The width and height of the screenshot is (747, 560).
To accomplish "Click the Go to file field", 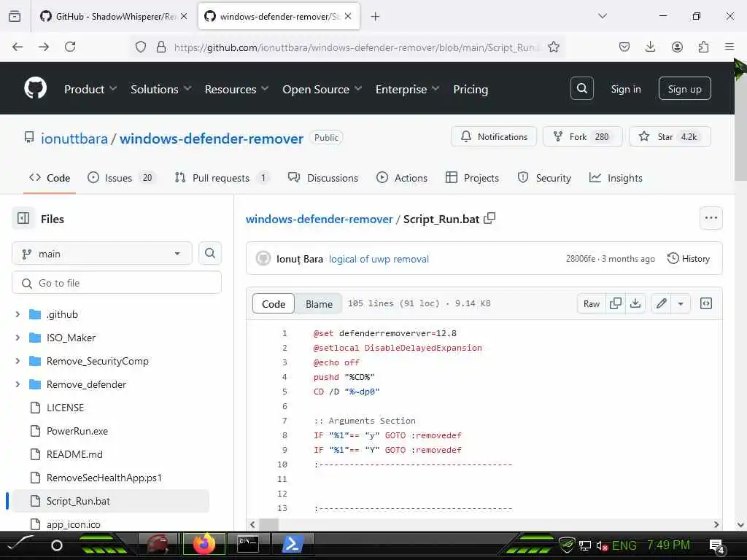I will 117,283.
